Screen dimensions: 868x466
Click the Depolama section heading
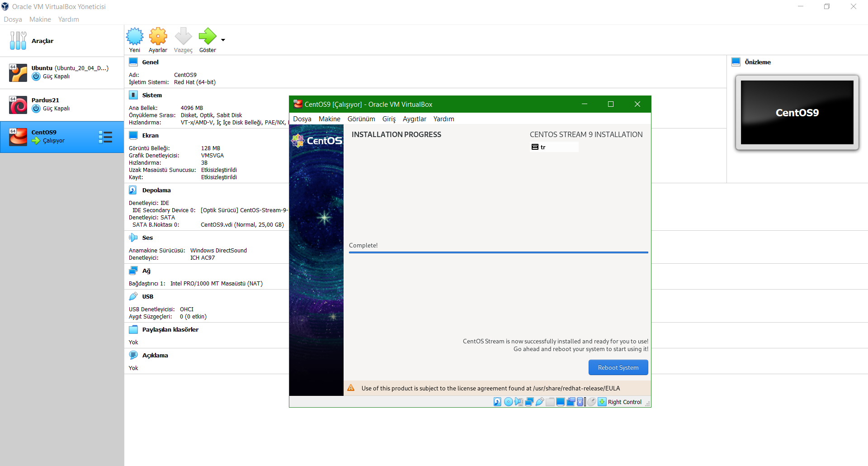(156, 190)
